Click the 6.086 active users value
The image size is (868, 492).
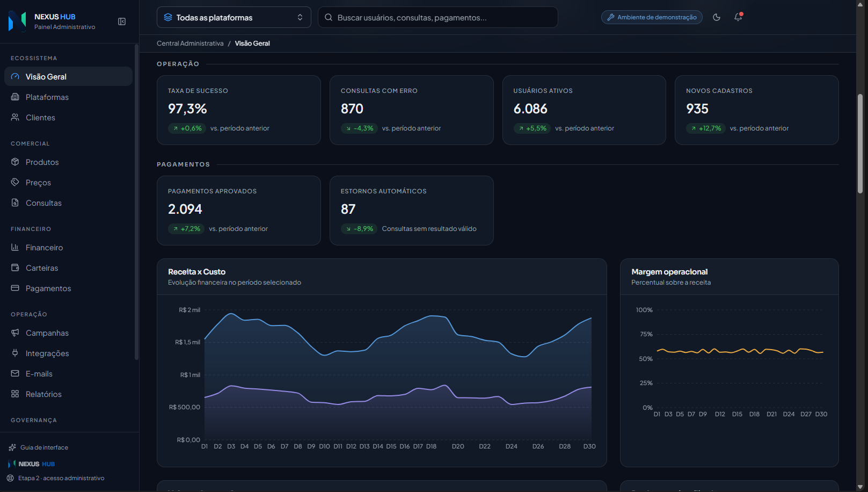pyautogui.click(x=530, y=108)
